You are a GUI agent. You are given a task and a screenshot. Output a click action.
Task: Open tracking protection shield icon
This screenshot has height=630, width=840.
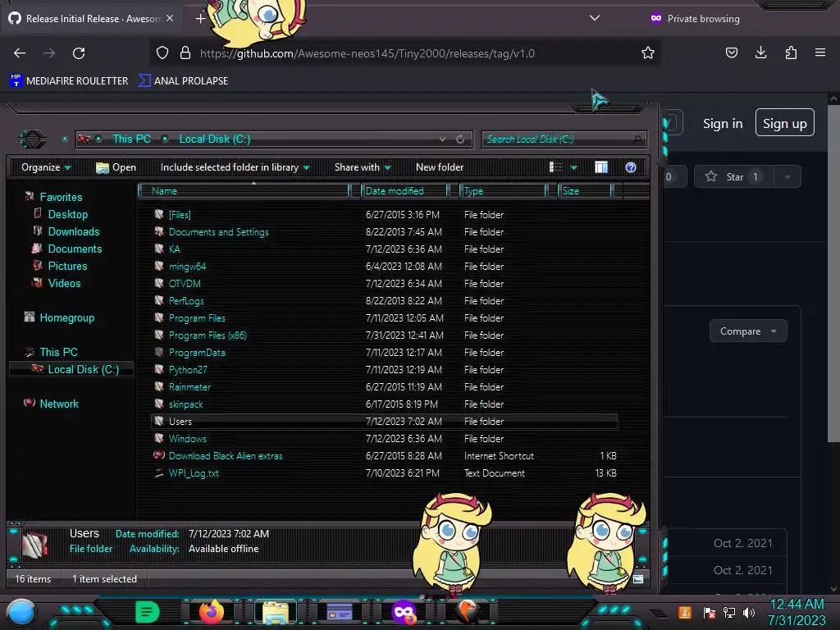pyautogui.click(x=162, y=52)
